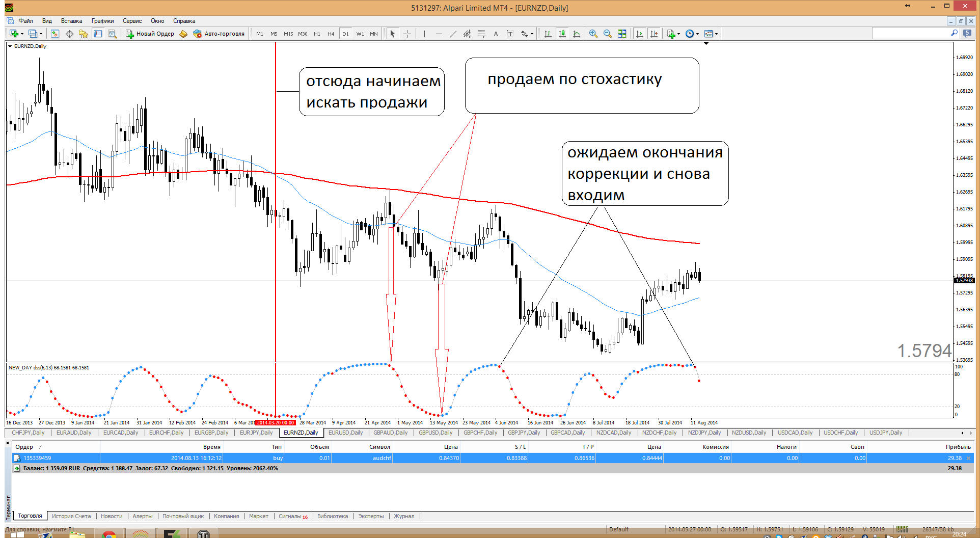Expand the templates dropdown arrow
Viewport: 980px width, 538px height.
click(x=717, y=34)
